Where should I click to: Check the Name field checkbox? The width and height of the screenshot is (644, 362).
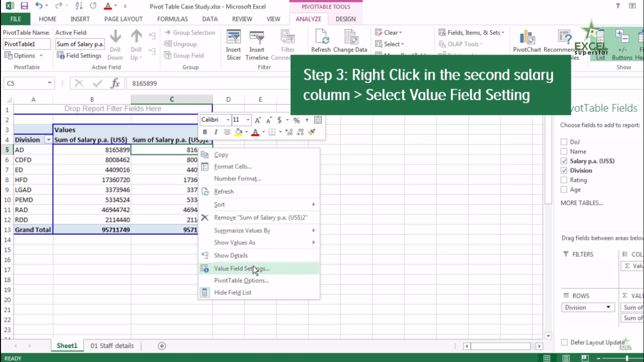click(564, 151)
